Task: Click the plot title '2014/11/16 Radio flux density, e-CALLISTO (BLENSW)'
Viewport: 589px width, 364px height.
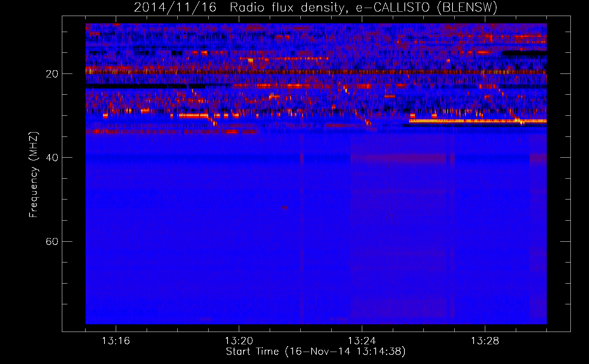Action: click(316, 7)
